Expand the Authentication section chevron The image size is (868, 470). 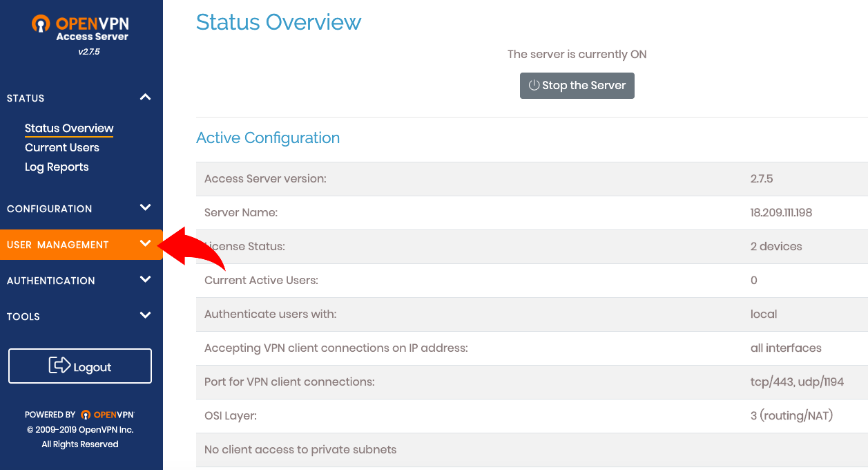click(145, 280)
